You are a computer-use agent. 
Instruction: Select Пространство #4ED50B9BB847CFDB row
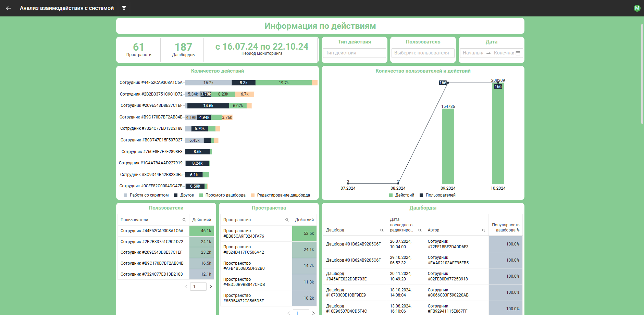pyautogui.click(x=268, y=282)
